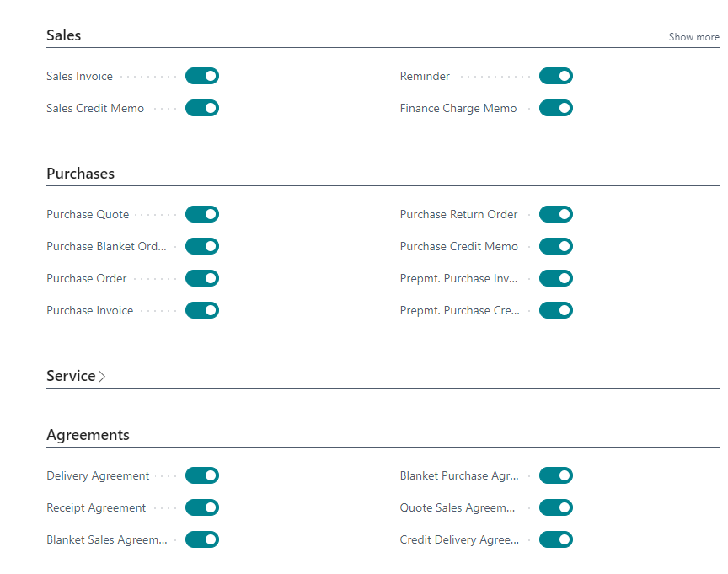Screen dimensions: 728x574
Task: Switch off Finance Charge Memo toggle
Action: [556, 108]
